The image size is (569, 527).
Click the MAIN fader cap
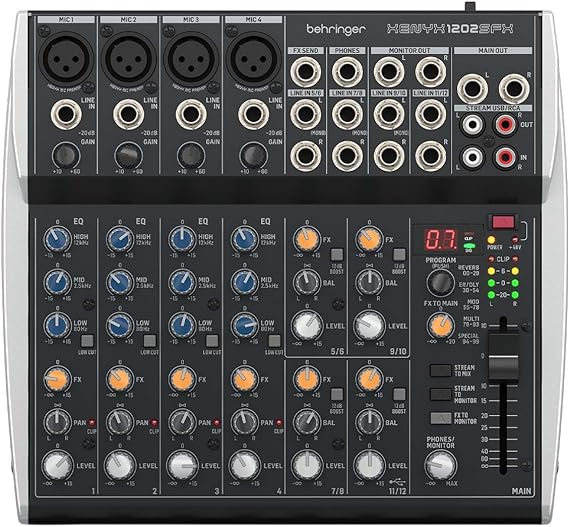point(503,358)
